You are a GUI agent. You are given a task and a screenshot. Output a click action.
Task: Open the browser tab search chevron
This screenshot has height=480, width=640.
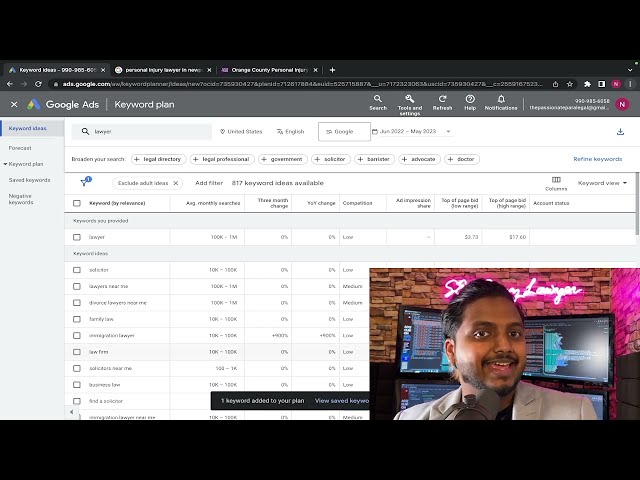tap(630, 70)
